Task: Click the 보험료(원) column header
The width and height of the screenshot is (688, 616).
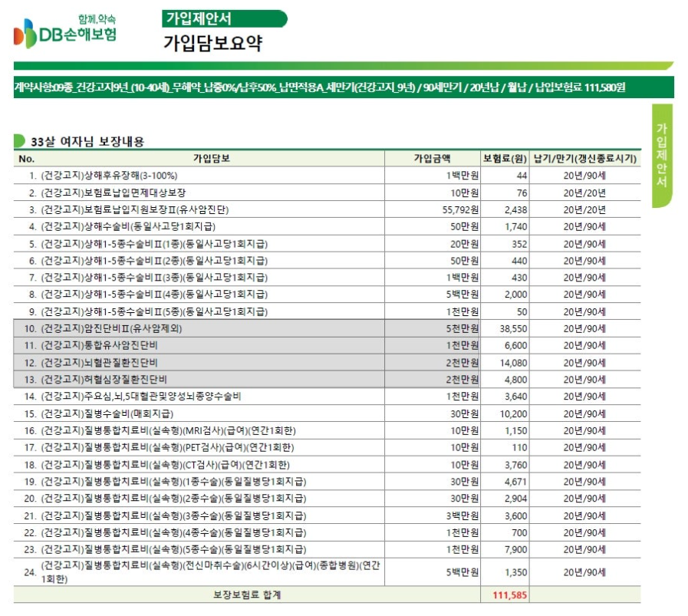Action: pyautogui.click(x=505, y=158)
